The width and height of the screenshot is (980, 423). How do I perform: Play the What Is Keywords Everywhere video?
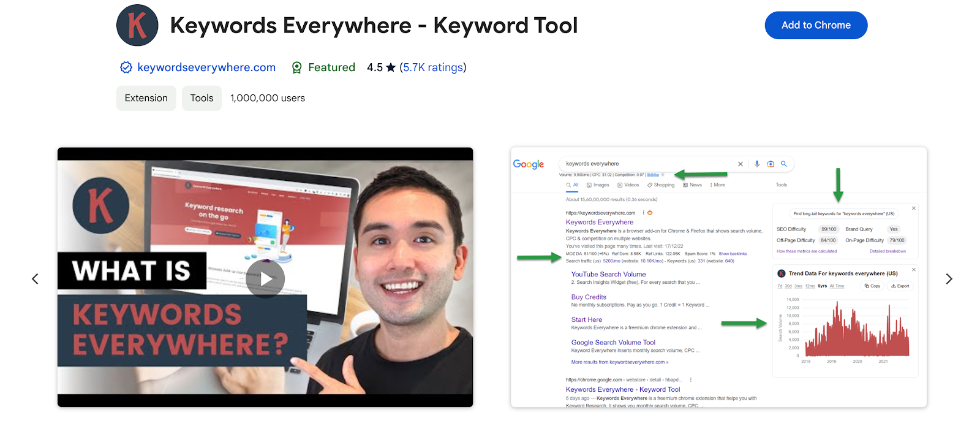(x=265, y=279)
